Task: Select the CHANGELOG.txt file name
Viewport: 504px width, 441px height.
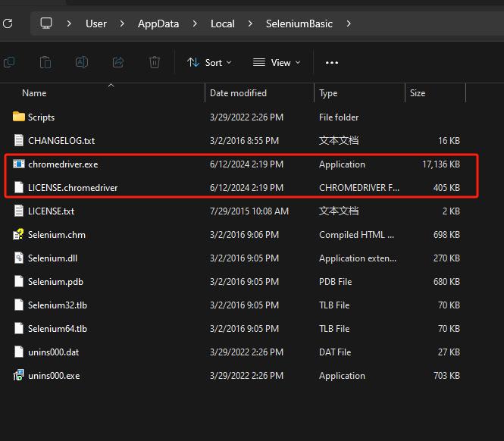Action: (x=61, y=141)
